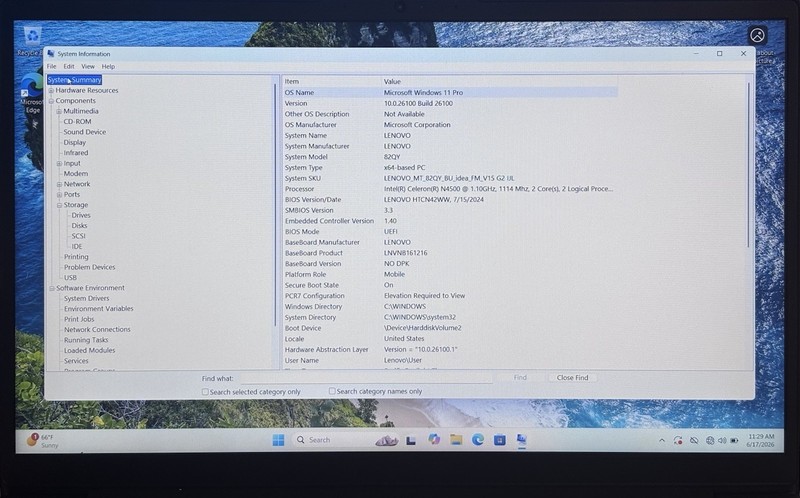Toggle Search selected category only
The height and width of the screenshot is (498, 800).
(205, 392)
